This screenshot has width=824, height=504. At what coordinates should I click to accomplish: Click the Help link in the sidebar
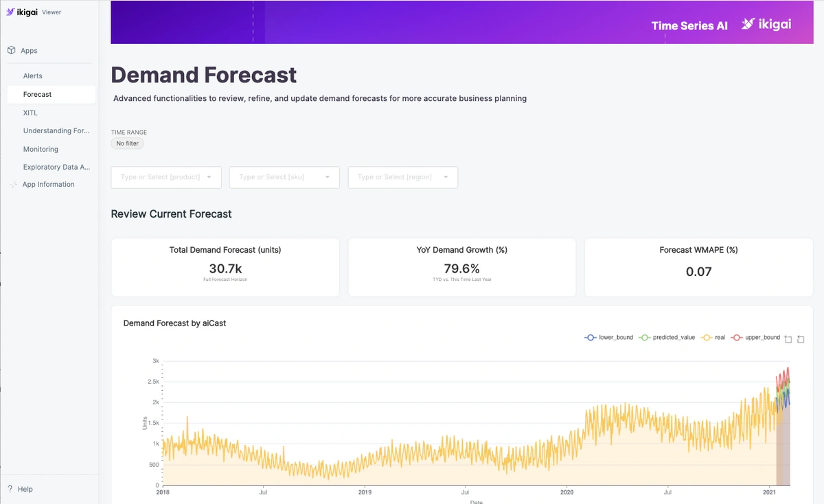pyautogui.click(x=25, y=489)
